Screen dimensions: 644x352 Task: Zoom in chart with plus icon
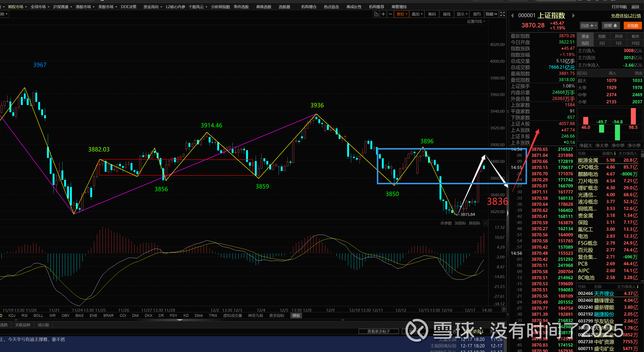point(383,14)
